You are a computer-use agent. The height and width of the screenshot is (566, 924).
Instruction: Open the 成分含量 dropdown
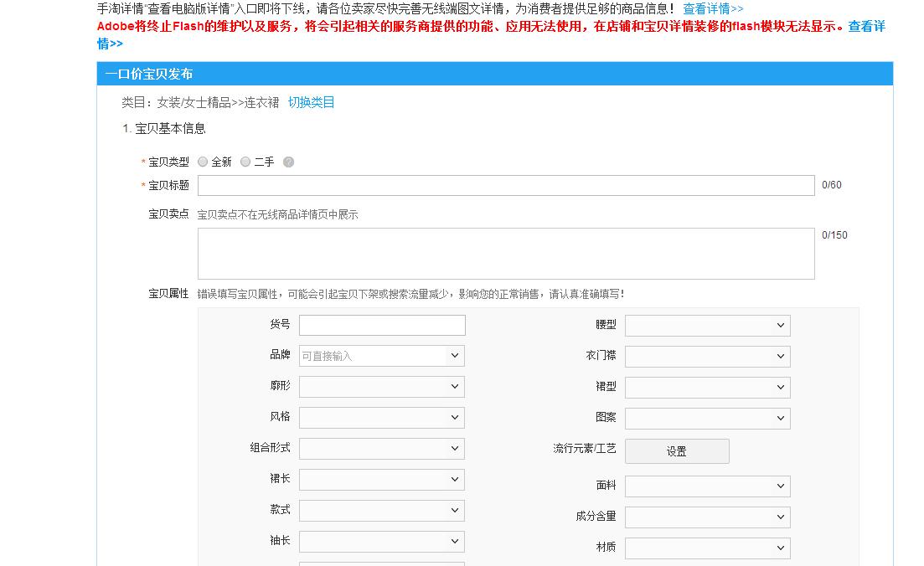(x=707, y=517)
